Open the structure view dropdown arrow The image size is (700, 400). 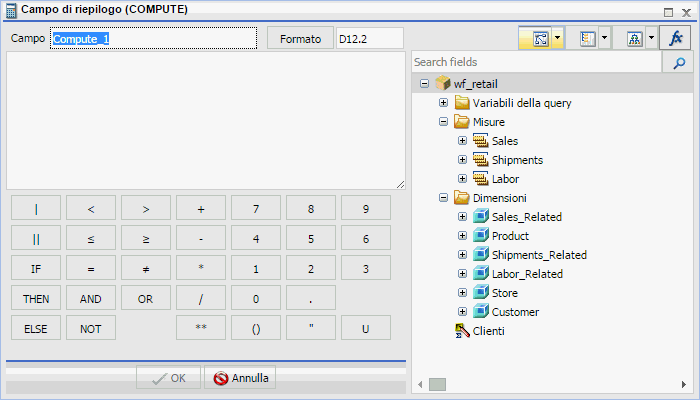pos(558,38)
